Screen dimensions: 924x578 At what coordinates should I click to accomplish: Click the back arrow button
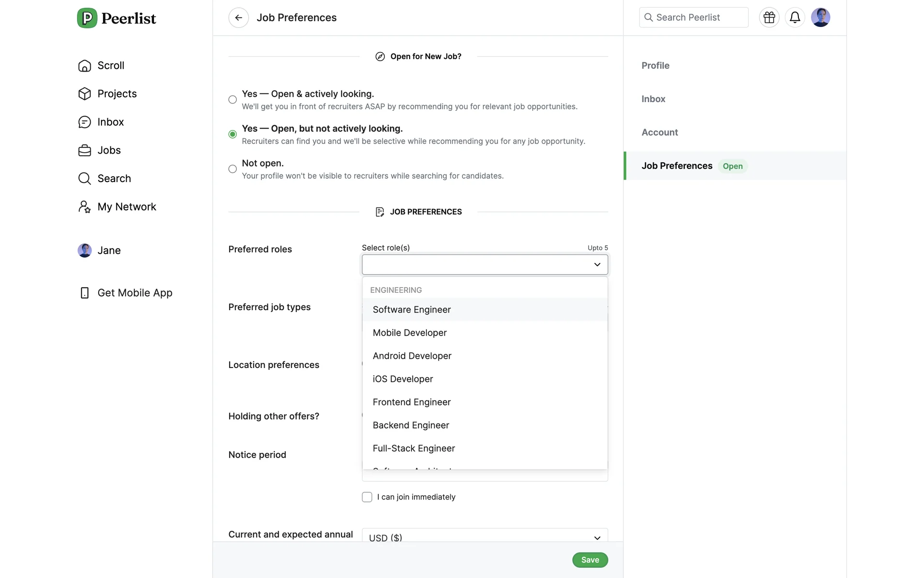point(238,18)
